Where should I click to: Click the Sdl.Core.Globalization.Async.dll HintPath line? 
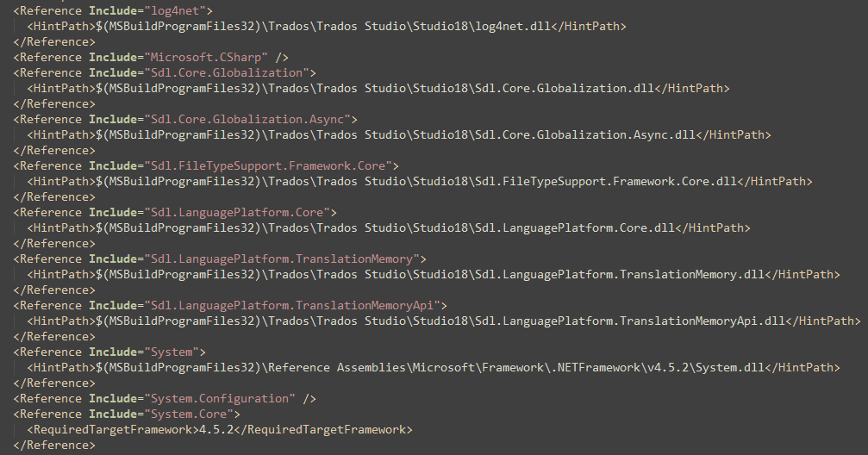point(398,134)
